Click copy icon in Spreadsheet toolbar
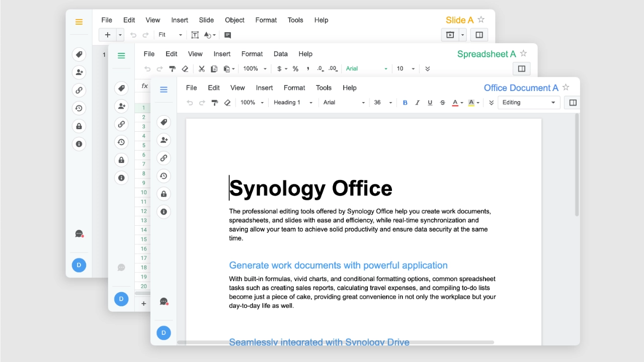The width and height of the screenshot is (644, 362). 214,69
